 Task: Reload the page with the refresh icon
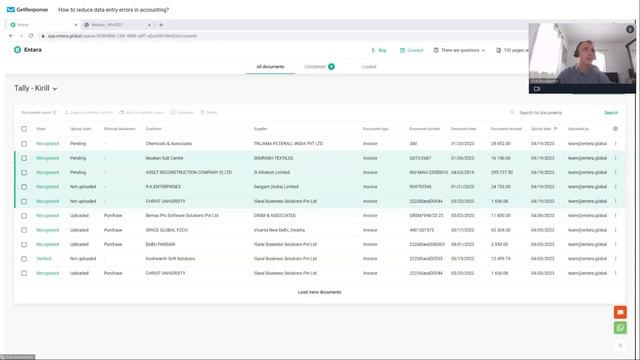point(31,36)
